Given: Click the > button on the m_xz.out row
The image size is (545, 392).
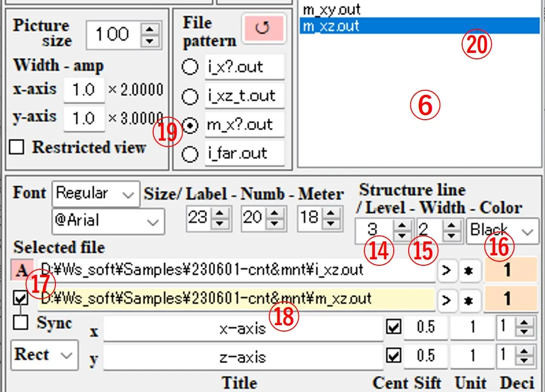Looking at the screenshot, I should tap(447, 299).
